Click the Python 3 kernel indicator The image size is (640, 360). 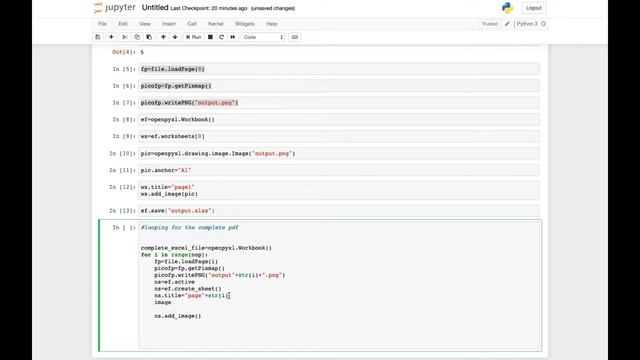(x=527, y=24)
